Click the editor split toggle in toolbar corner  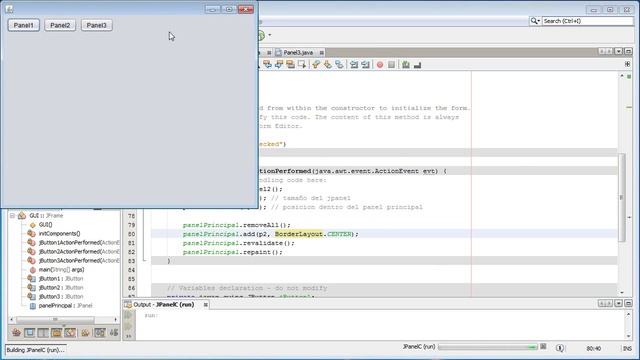627,64
